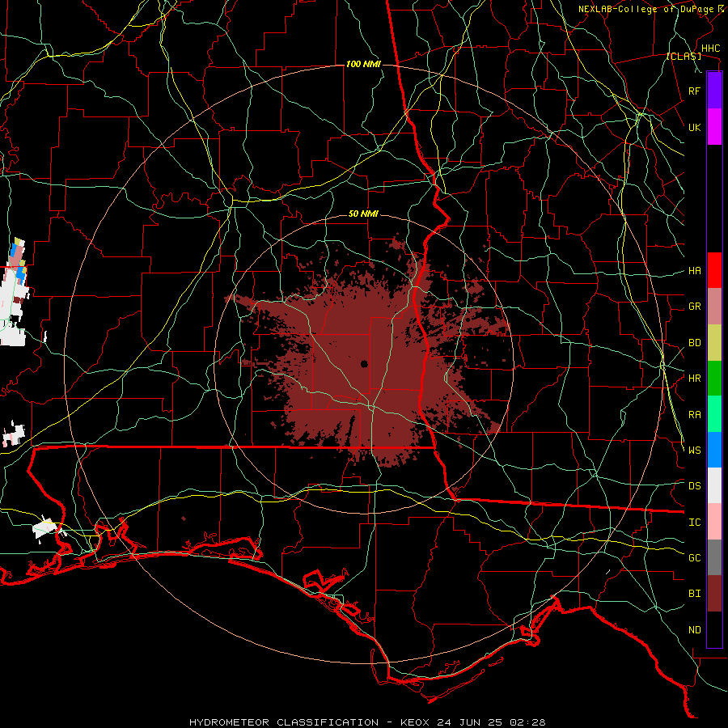The height and width of the screenshot is (728, 728).
Task: Click the GC gray legend swatch
Action: click(714, 557)
